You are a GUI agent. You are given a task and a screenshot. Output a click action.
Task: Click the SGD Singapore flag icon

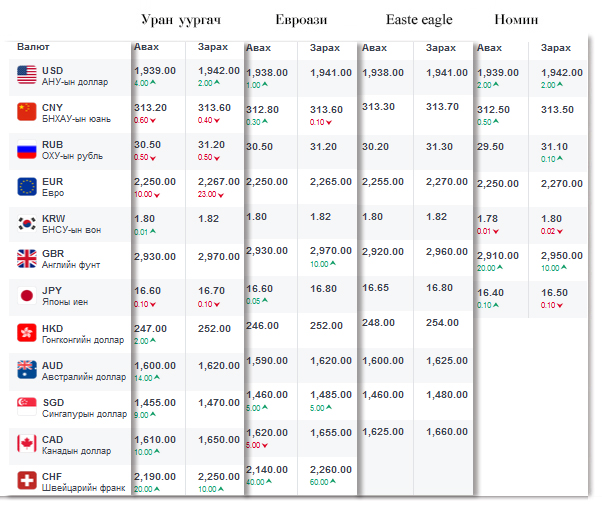[27, 406]
